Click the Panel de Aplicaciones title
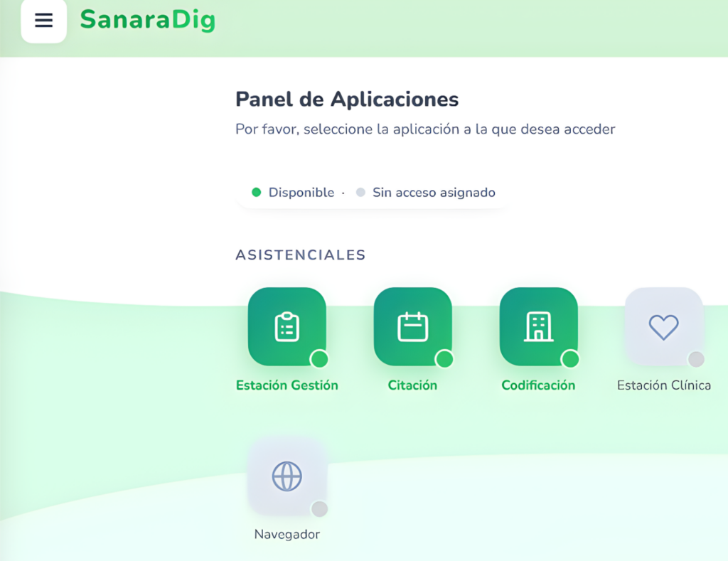Screen dimensions: 728x561 (x=347, y=100)
